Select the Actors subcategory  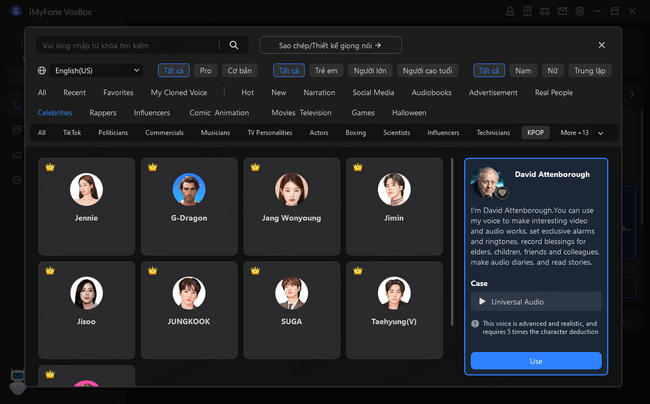pyautogui.click(x=319, y=133)
